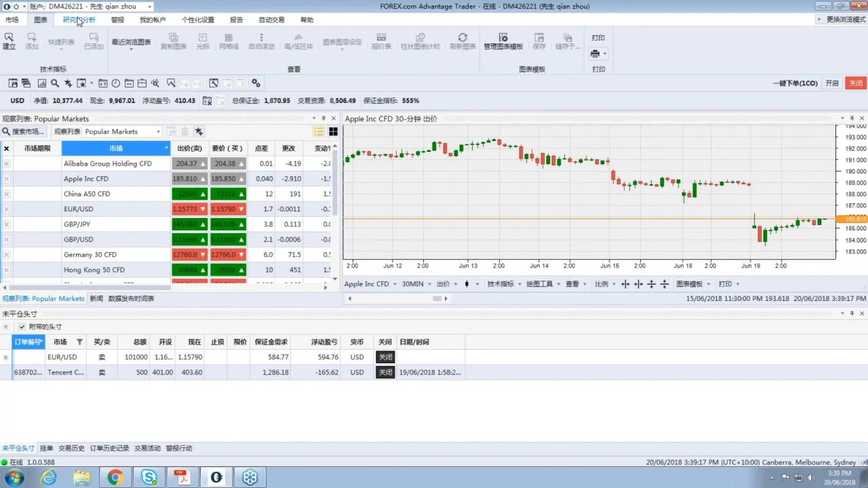Open the 我的账户 menu tab
868x488 pixels.
point(153,20)
